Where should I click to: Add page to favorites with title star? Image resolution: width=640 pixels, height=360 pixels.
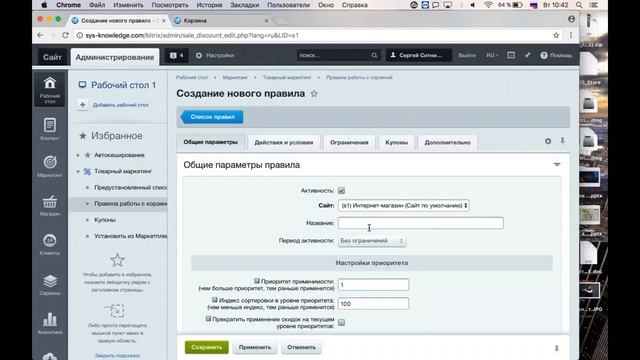314,93
